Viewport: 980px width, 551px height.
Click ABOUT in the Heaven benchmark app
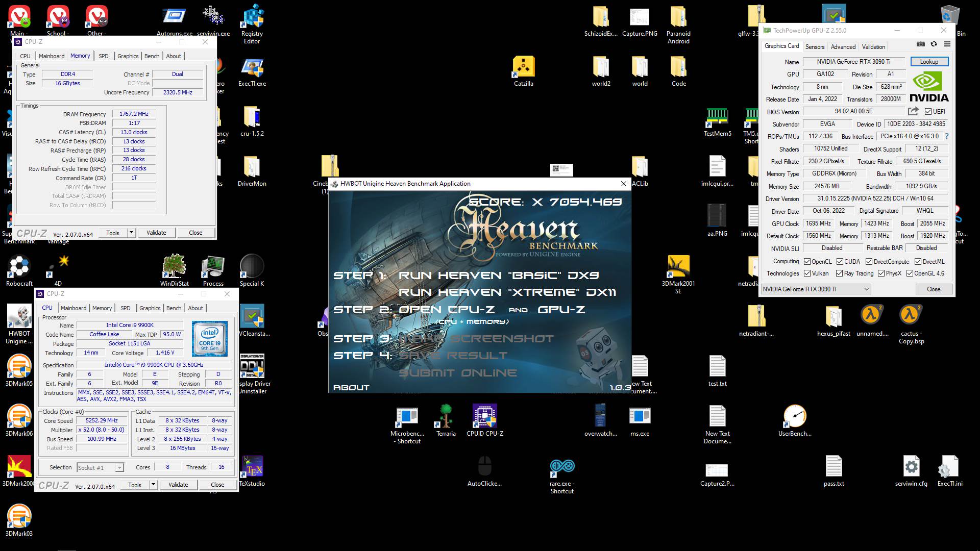tap(351, 388)
